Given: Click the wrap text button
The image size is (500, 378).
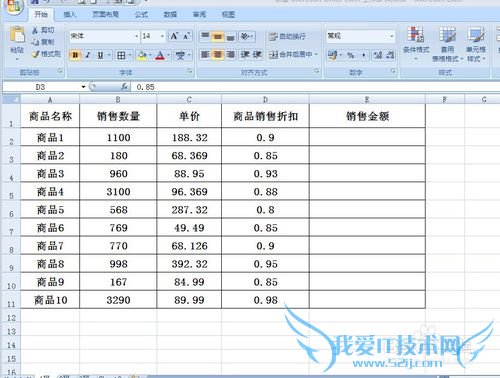Looking at the screenshot, I should pos(287,36).
